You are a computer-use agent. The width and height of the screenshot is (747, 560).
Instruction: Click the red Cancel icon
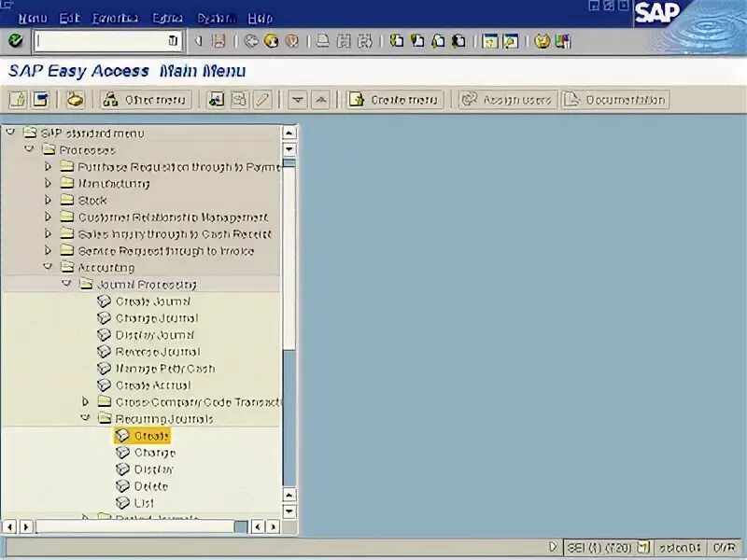click(x=291, y=41)
